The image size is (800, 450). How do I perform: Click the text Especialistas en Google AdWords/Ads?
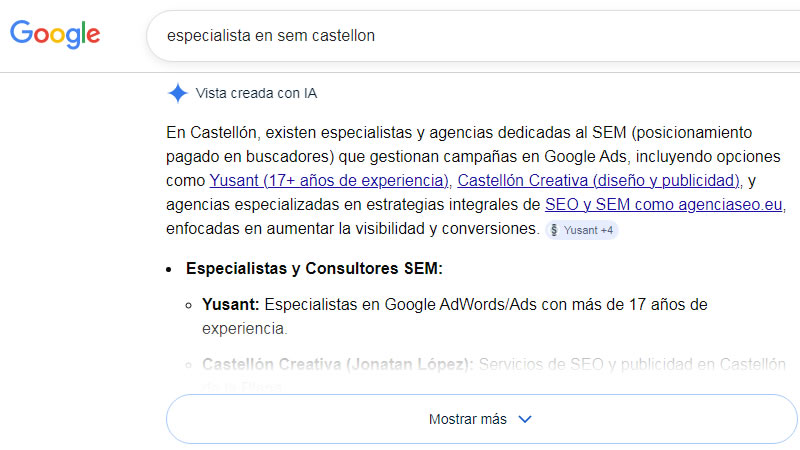402,304
